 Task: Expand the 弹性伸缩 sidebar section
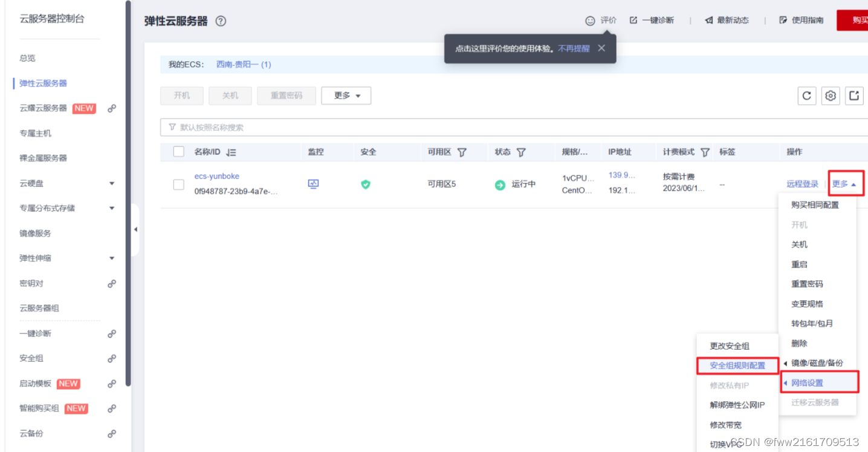pos(112,258)
